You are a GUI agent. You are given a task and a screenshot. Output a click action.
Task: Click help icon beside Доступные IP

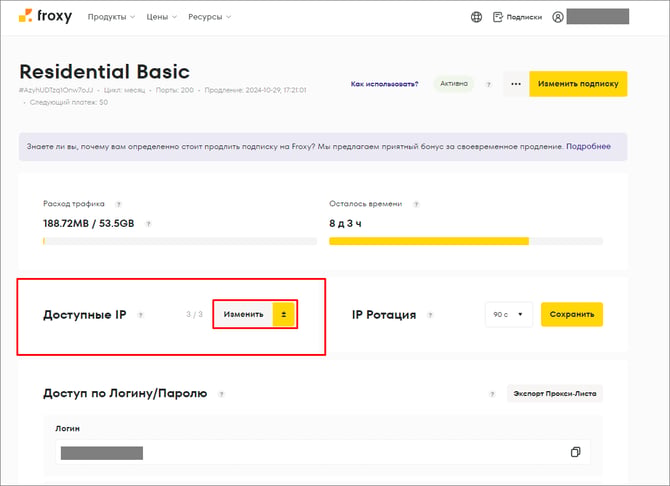(140, 315)
